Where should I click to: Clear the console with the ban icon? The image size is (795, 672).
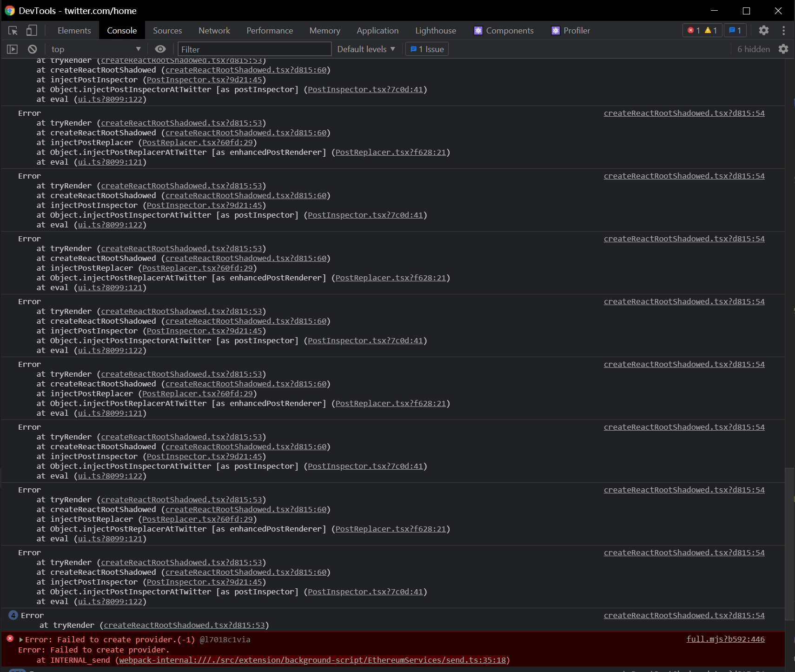(x=32, y=49)
